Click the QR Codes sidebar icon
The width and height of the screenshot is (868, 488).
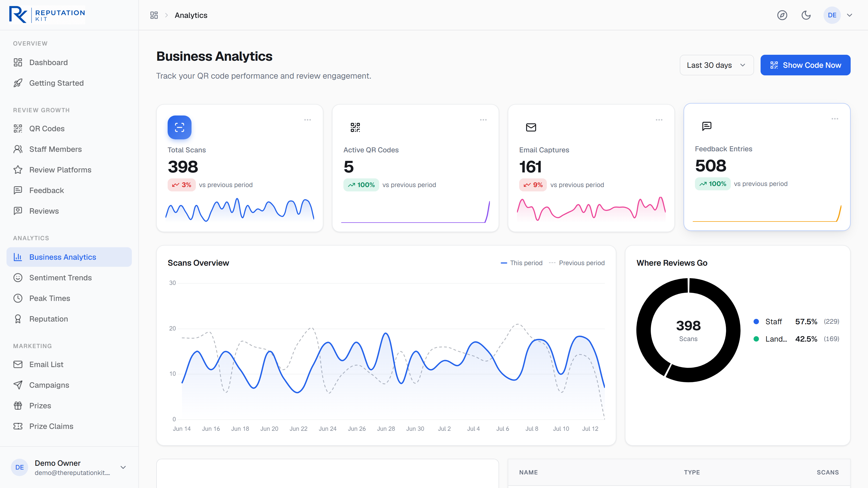pyautogui.click(x=18, y=128)
